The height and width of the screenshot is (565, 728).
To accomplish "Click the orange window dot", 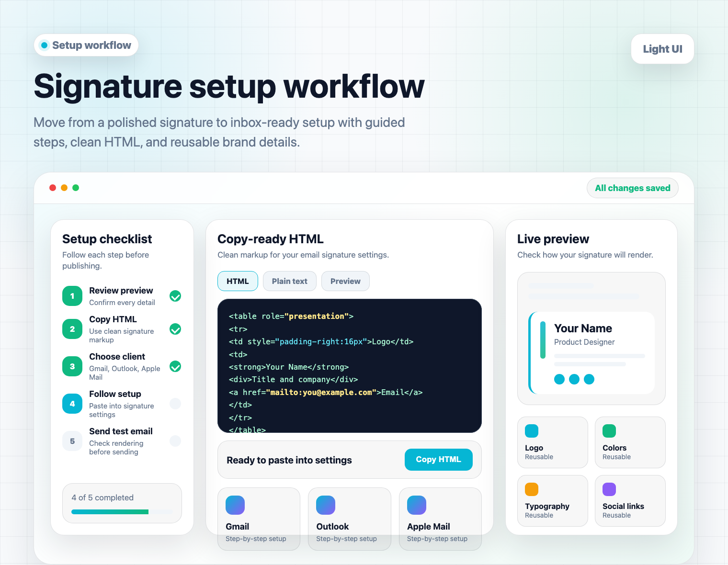I will click(64, 188).
